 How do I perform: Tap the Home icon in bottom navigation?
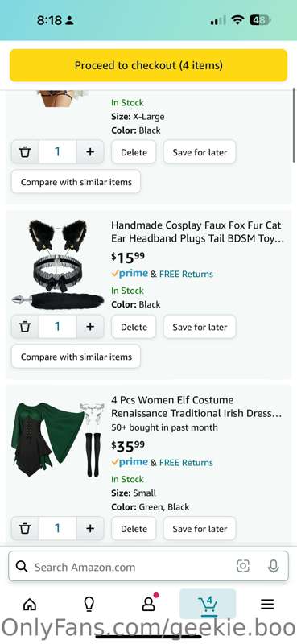pos(30,604)
